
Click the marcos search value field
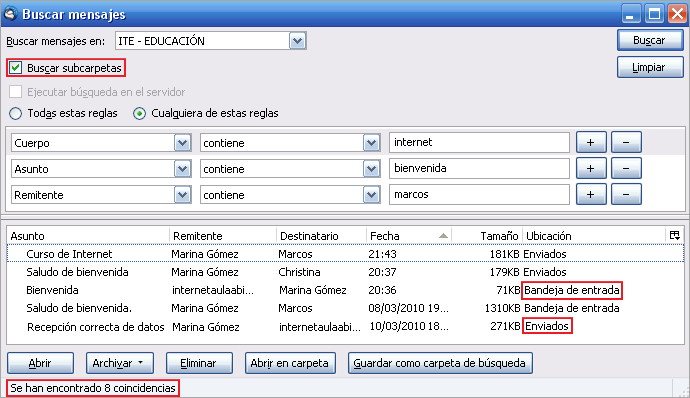(x=479, y=194)
